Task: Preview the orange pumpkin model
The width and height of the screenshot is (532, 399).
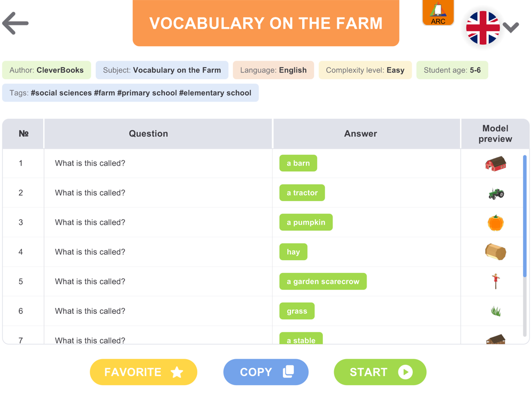Action: tap(495, 222)
